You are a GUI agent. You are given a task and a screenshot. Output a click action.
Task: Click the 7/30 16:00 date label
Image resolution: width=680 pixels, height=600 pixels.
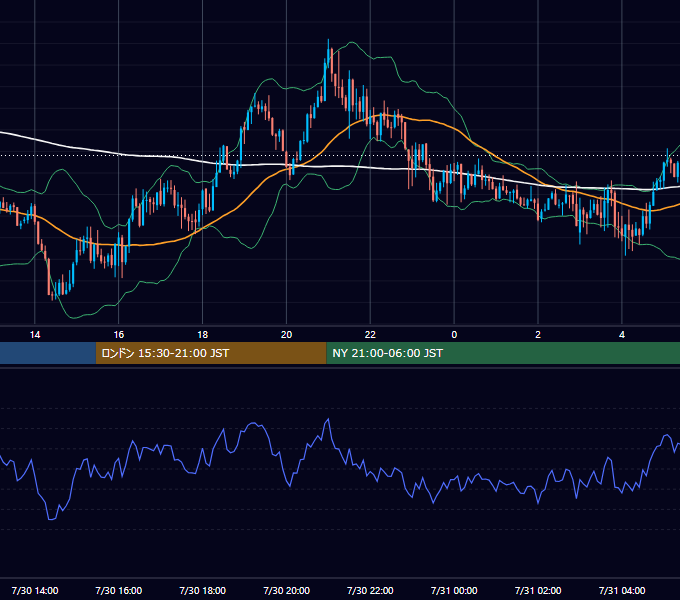[118, 590]
